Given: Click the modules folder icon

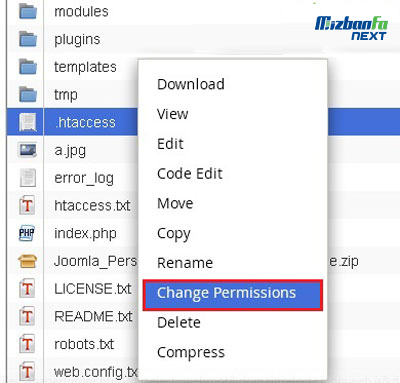Looking at the screenshot, I should [28, 11].
